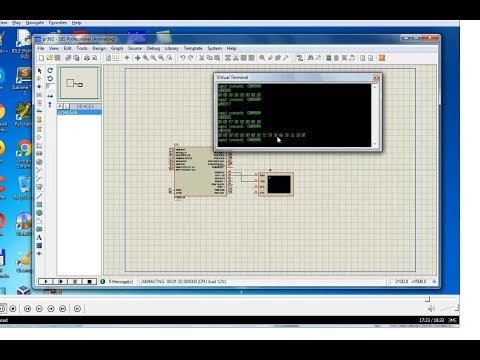The width and height of the screenshot is (480, 360).
Task: Click the blue pan/center cross icon
Action: 137,58
